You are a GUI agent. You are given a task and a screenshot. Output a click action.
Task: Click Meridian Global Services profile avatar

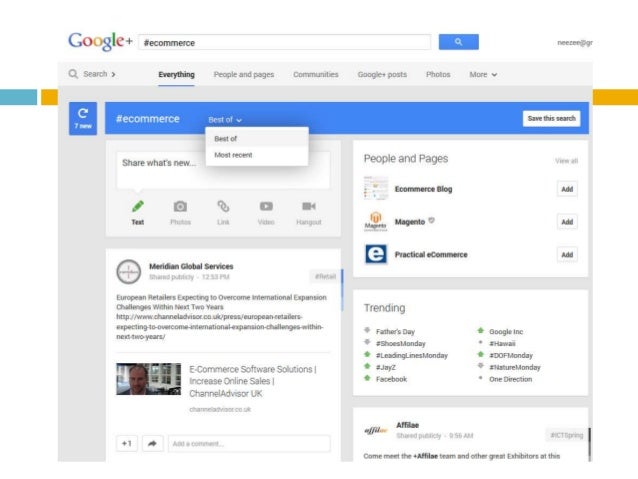click(129, 271)
